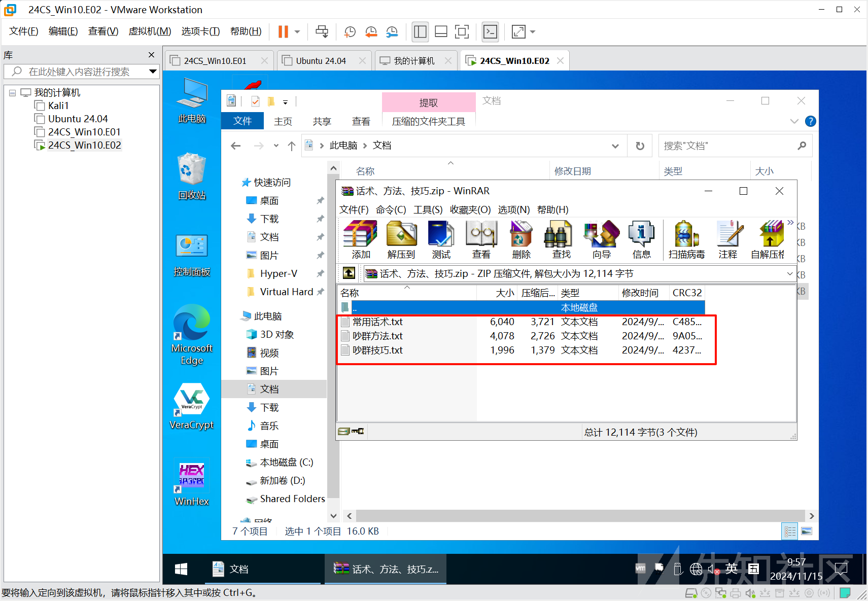
Task: Click the WinRAR Extract To (解压到) icon
Action: click(x=401, y=240)
